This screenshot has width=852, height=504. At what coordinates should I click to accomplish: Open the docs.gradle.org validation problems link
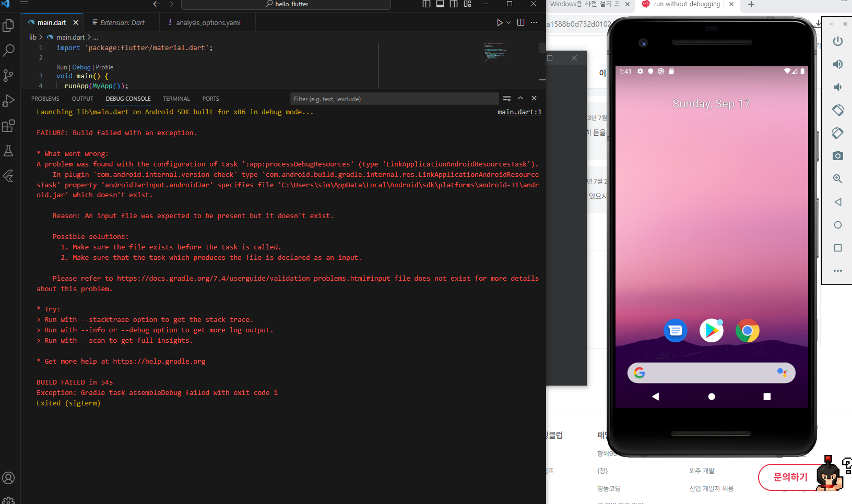(x=294, y=279)
